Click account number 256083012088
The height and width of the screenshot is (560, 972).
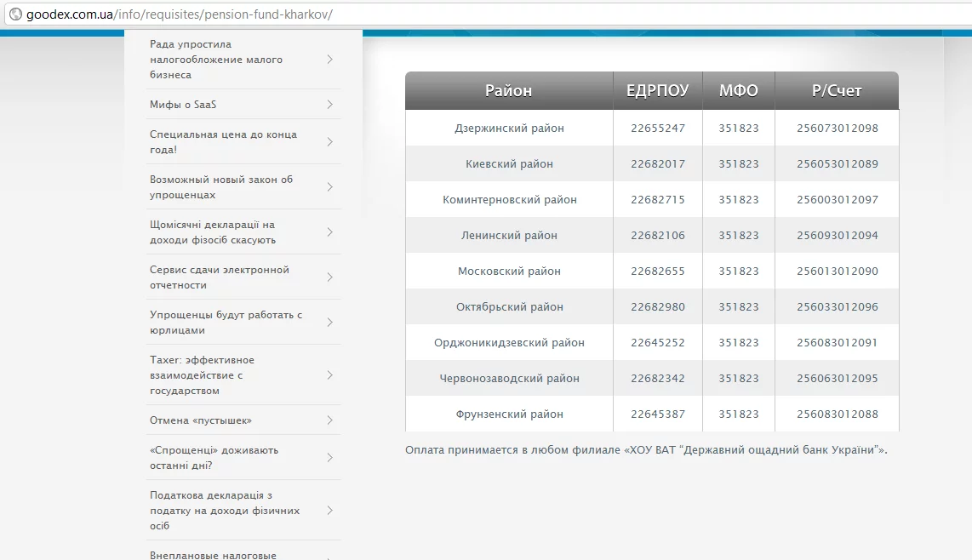pyautogui.click(x=838, y=414)
